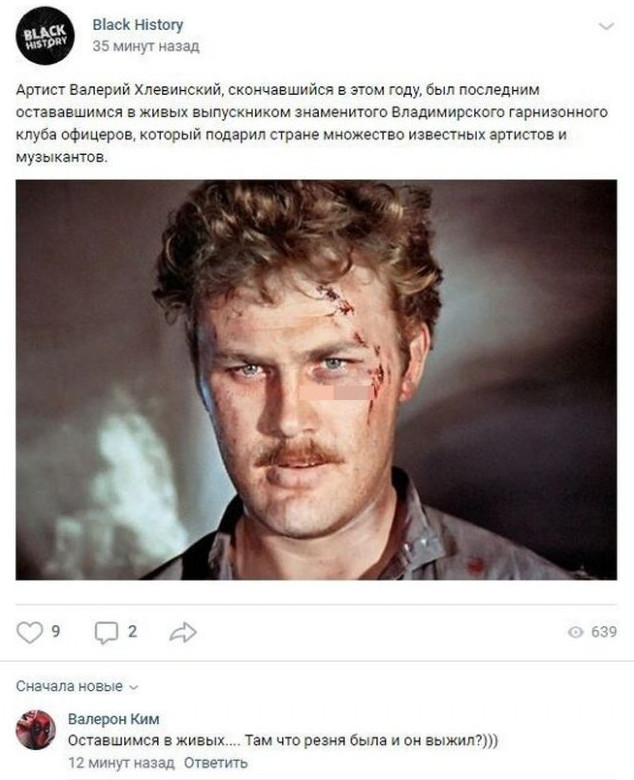634x780 pixels.
Task: Click the like count number 9
Action: [56, 632]
